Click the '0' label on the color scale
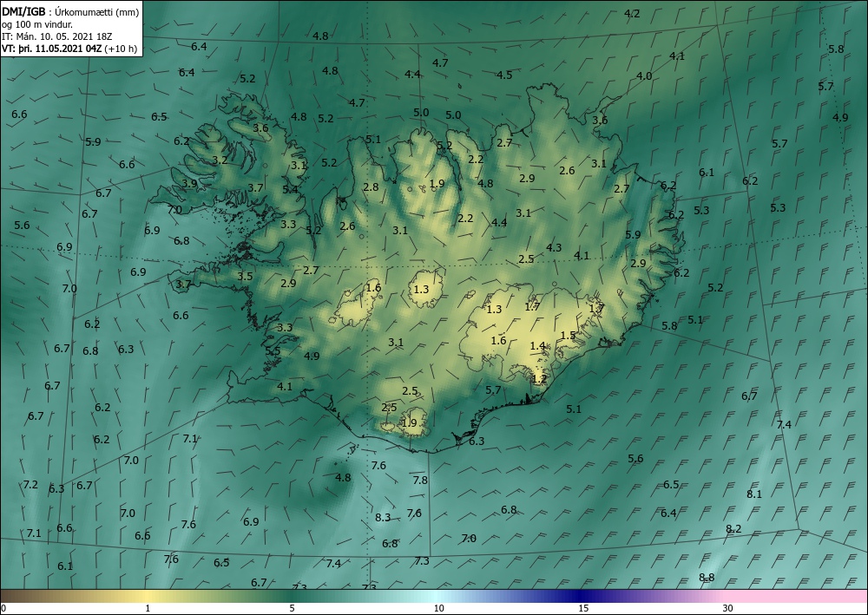 tap(3, 608)
